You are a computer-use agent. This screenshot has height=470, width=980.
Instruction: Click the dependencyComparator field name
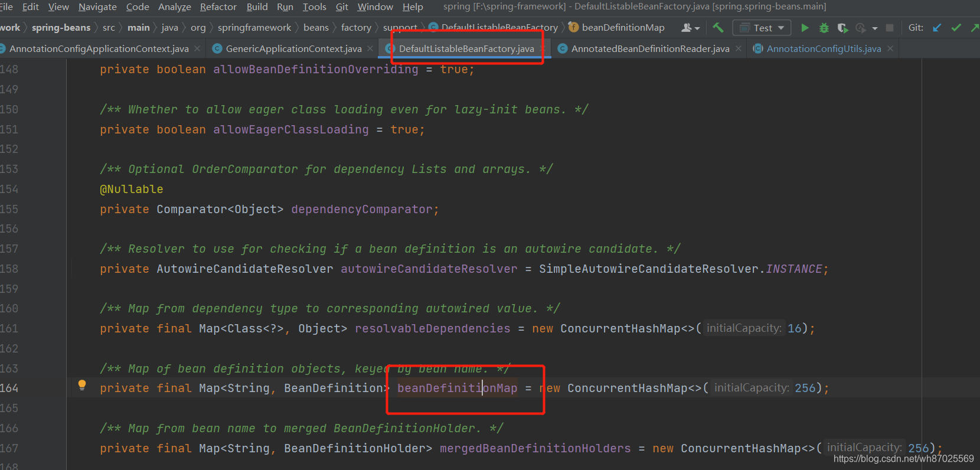click(362, 209)
